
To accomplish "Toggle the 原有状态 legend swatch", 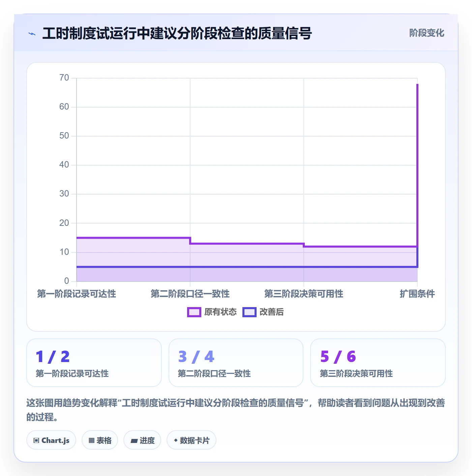I will coord(194,312).
